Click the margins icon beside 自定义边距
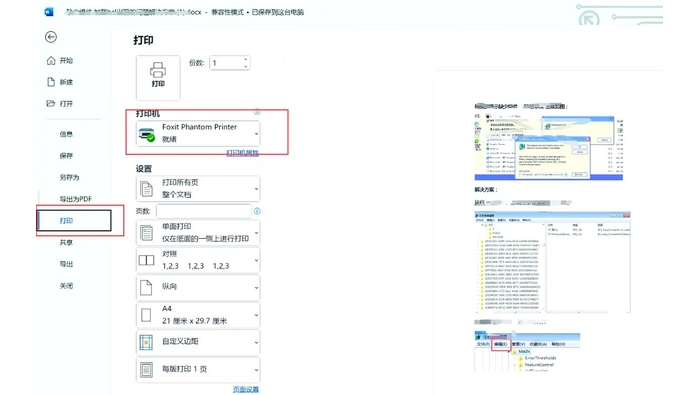700x395 pixels. pos(146,342)
